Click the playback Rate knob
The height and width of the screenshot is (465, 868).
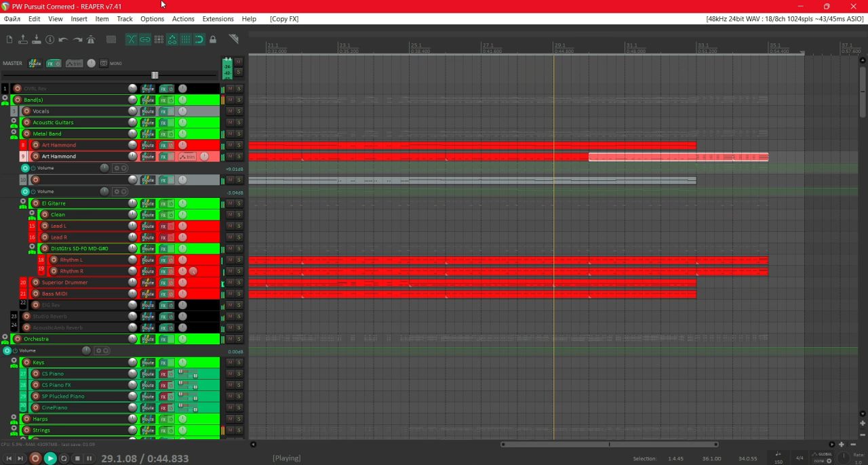pos(843,458)
